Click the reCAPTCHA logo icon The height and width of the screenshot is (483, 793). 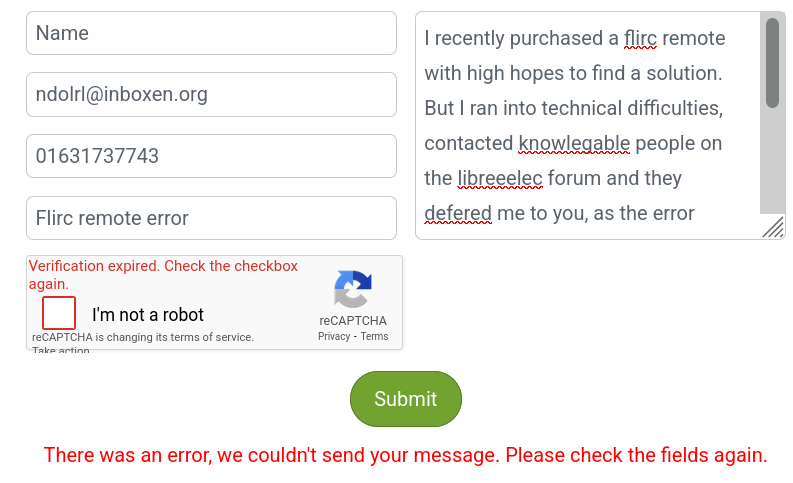352,289
